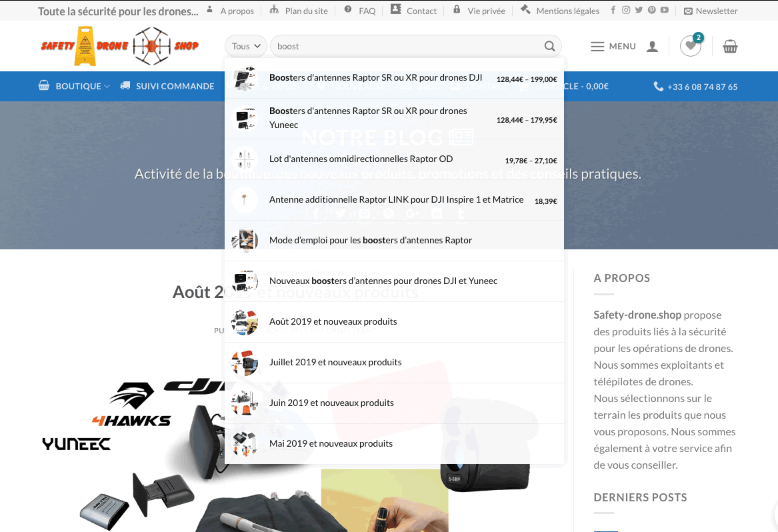The width and height of the screenshot is (778, 532).
Task: Click the 128,44€ – 199,00€ price
Action: (527, 79)
